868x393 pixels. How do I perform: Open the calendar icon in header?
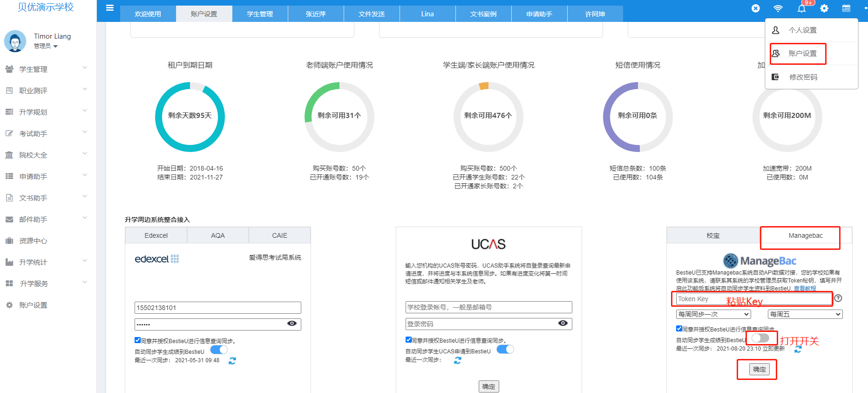coord(846,8)
